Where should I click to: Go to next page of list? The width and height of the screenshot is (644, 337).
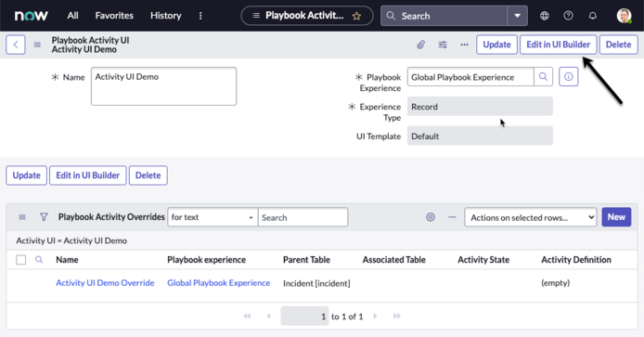coord(376,316)
